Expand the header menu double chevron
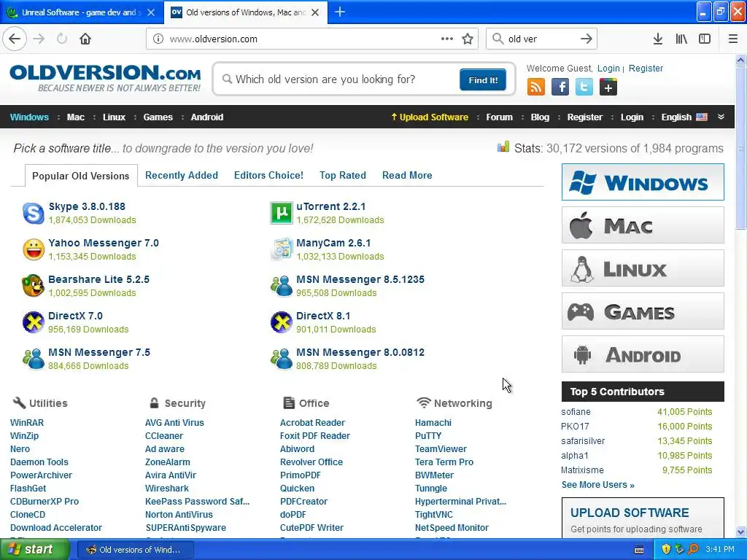 click(721, 117)
